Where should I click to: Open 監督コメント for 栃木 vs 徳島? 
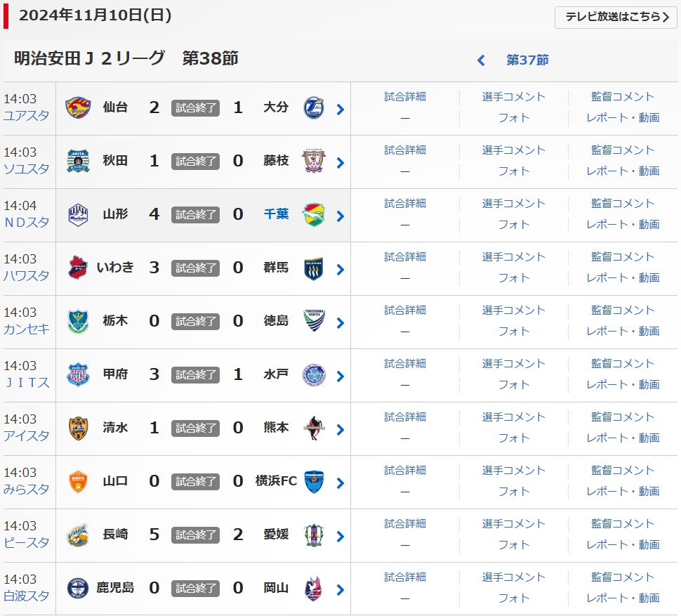pos(623,310)
